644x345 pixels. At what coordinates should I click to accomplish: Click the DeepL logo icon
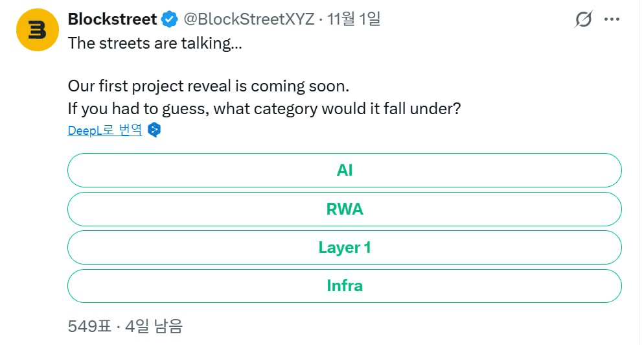pos(154,130)
